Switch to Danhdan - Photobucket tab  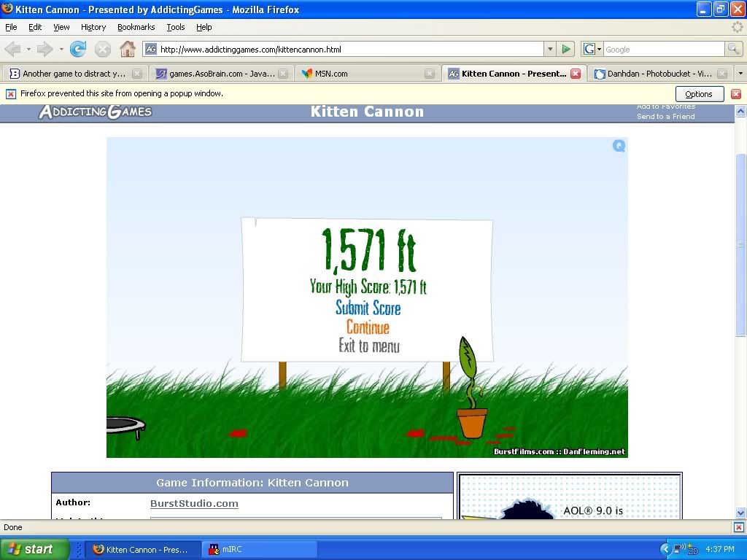pos(659,74)
